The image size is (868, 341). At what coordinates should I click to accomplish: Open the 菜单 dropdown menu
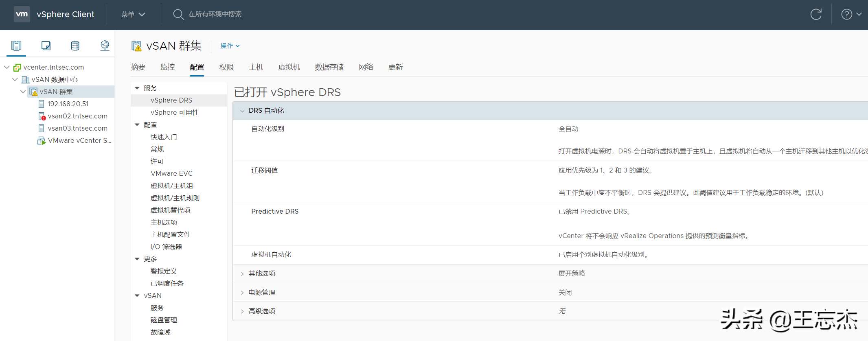[x=133, y=14]
